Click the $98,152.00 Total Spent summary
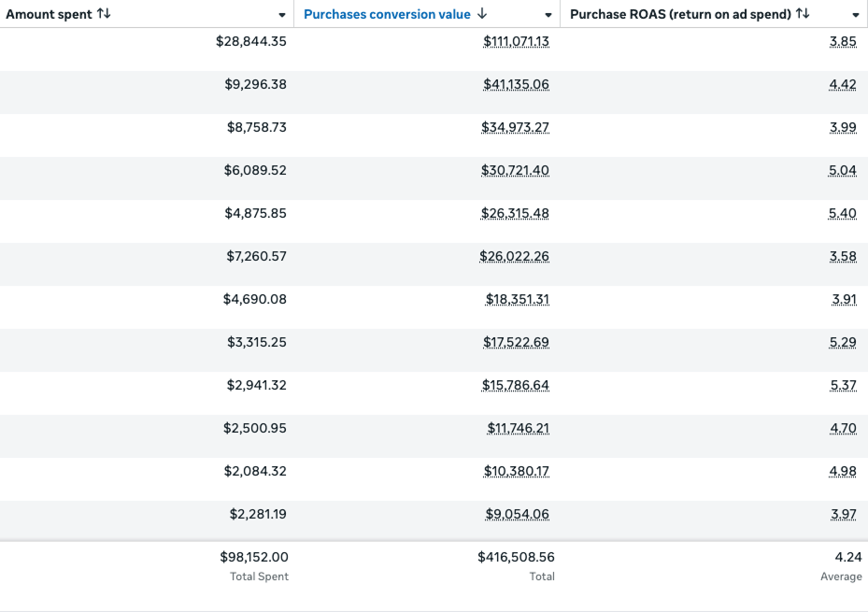The height and width of the screenshot is (612, 868). point(253,558)
